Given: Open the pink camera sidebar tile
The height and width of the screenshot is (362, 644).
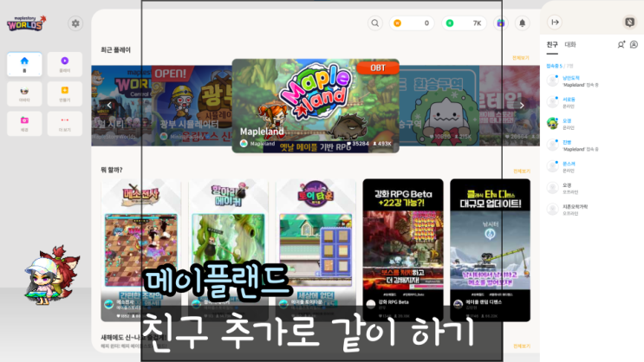Looking at the screenshot, I should [24, 124].
